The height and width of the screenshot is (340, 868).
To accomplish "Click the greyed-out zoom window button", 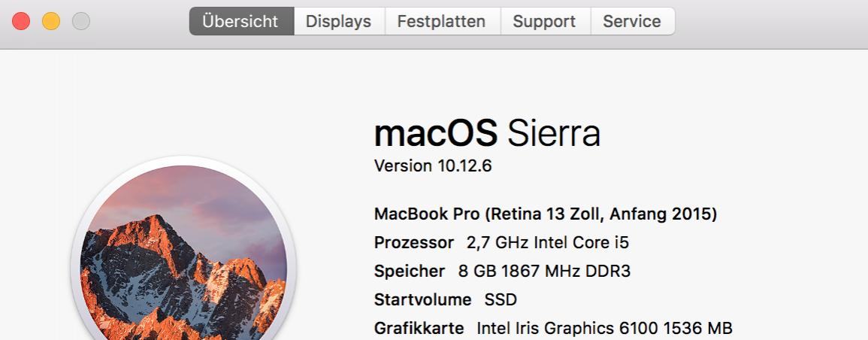I will click(81, 21).
